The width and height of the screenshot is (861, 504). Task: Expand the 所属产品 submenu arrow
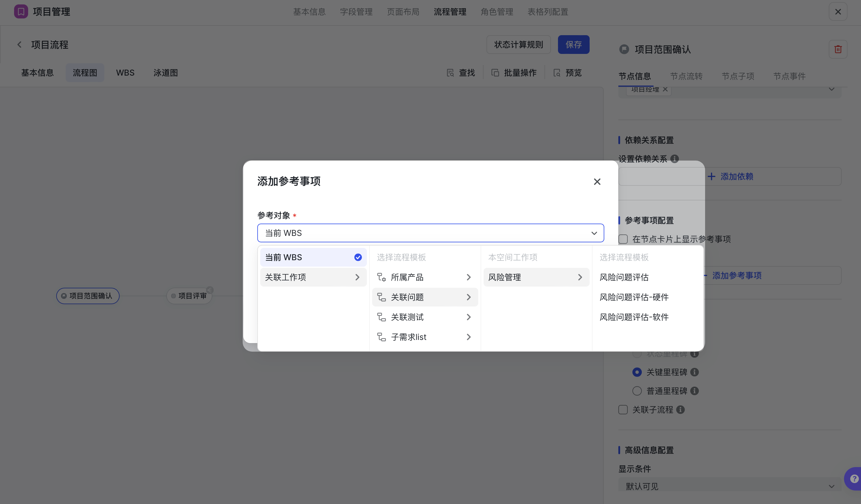pos(469,277)
